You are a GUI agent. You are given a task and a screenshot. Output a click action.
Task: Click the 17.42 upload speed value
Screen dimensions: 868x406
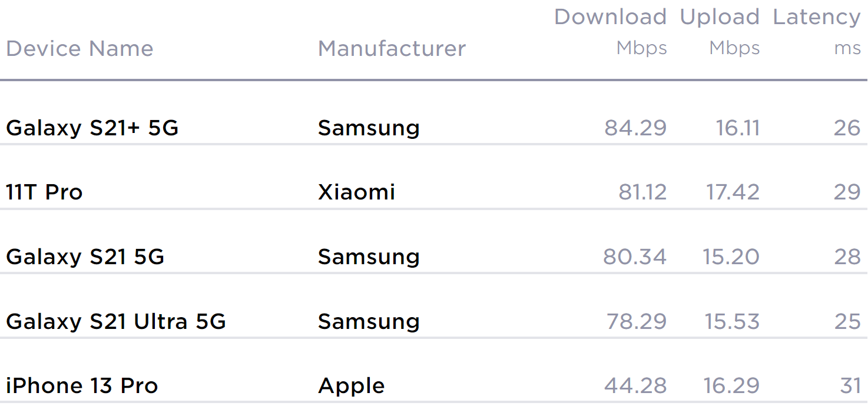coord(733,192)
